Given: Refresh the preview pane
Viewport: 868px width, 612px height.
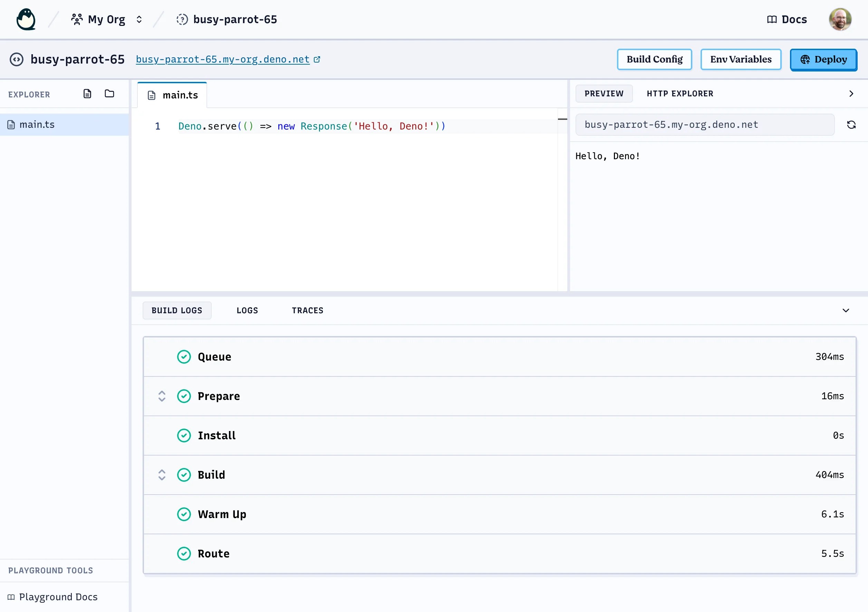Looking at the screenshot, I should [x=851, y=125].
